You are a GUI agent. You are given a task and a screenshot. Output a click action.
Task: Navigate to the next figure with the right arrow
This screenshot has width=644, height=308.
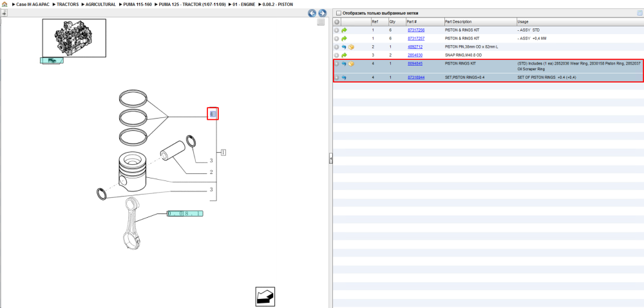click(323, 13)
